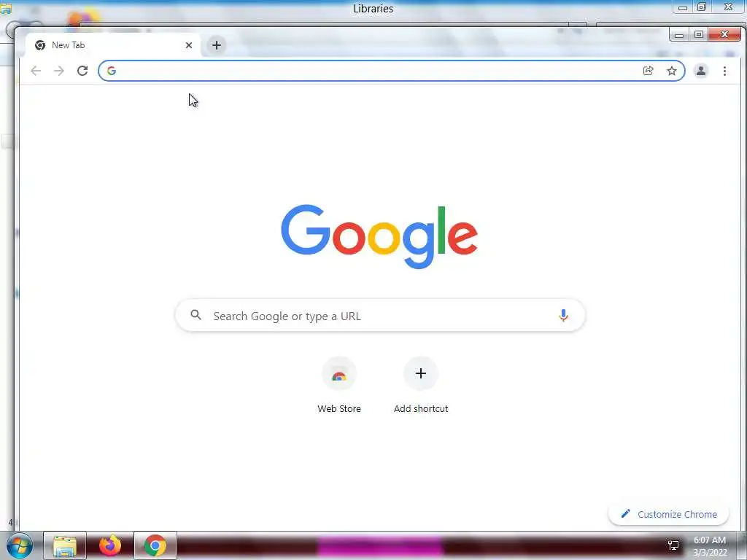
Task: Maximize the Chrome window
Action: coord(698,35)
